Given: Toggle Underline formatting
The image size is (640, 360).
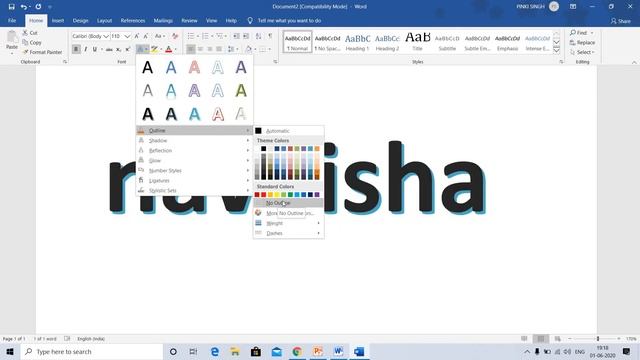Looking at the screenshot, I should (95, 49).
